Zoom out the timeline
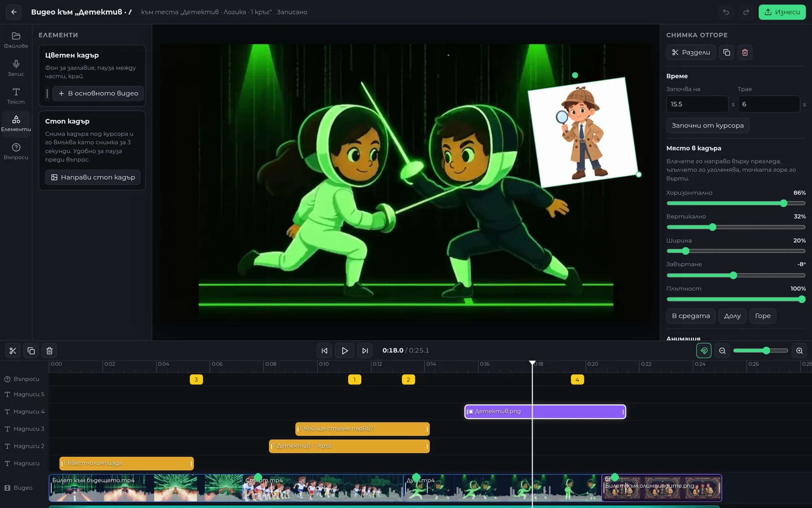Image resolution: width=812 pixels, height=508 pixels. [x=722, y=351]
